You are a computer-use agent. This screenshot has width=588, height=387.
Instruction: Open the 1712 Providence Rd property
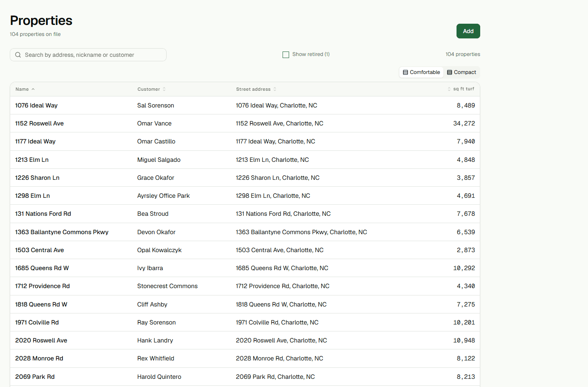tap(245, 286)
